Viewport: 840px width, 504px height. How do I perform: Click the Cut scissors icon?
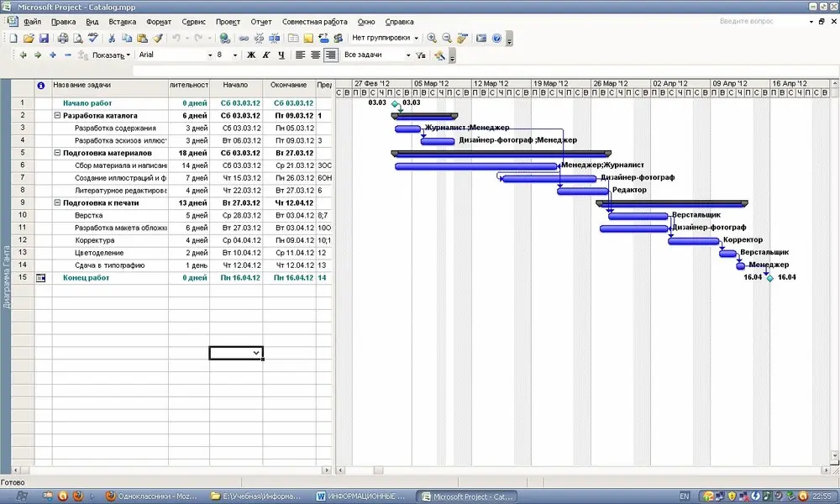[x=112, y=38]
